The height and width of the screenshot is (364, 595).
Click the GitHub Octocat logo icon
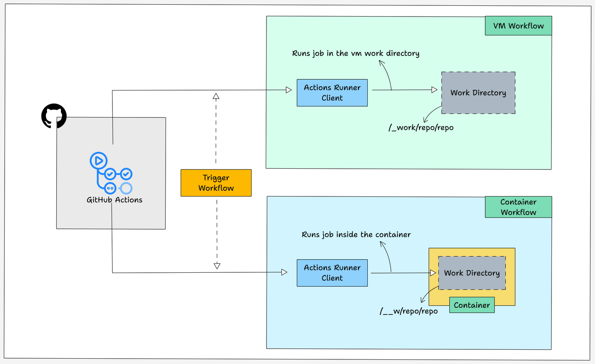tap(54, 116)
